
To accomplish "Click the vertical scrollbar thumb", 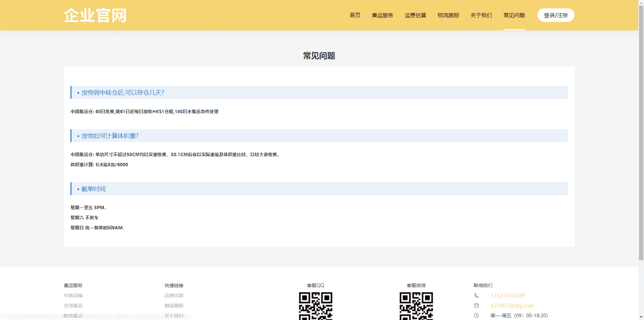I will pyautogui.click(x=641, y=133).
